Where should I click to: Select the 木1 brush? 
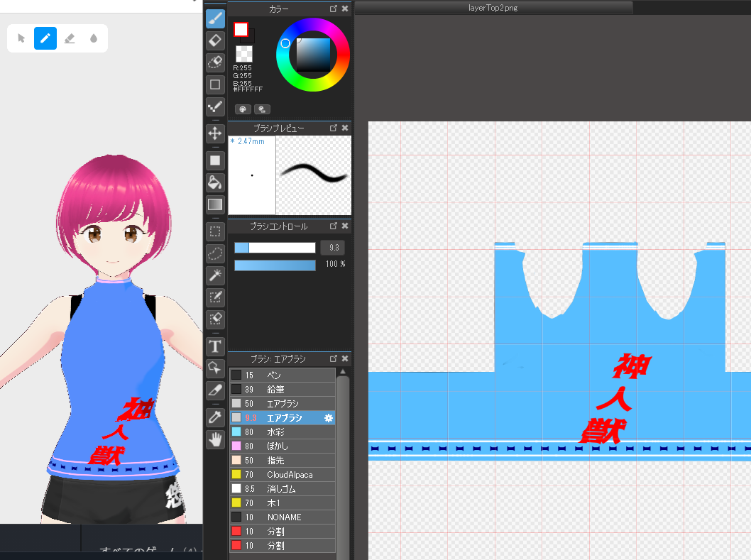pyautogui.click(x=283, y=503)
